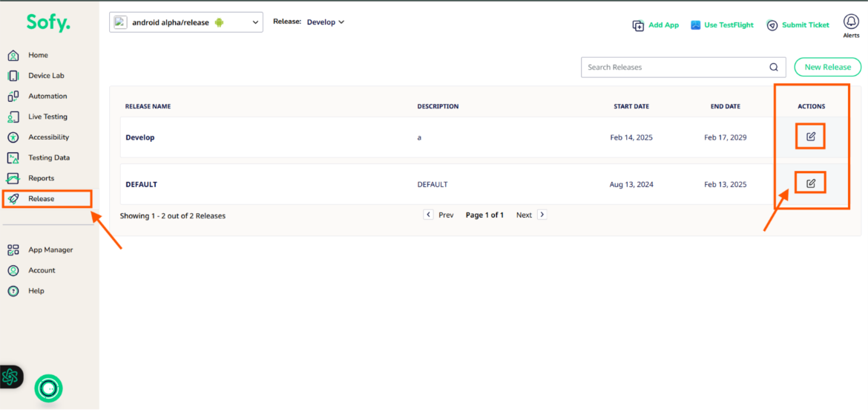Go to next page chevron
The image size is (868, 410).
pyautogui.click(x=542, y=215)
